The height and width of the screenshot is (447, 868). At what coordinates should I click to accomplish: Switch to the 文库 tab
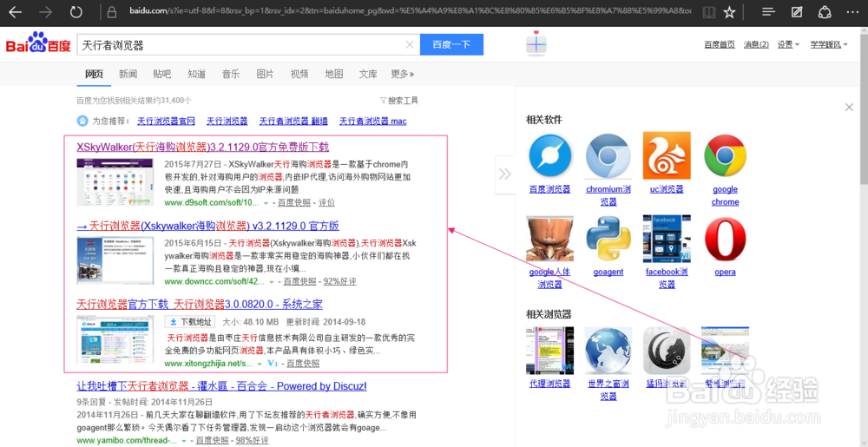point(368,74)
